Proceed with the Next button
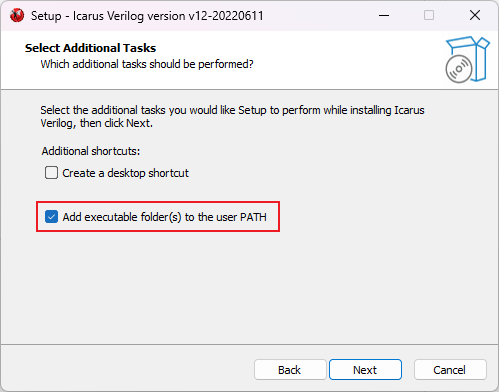This screenshot has width=499, height=392. click(365, 370)
